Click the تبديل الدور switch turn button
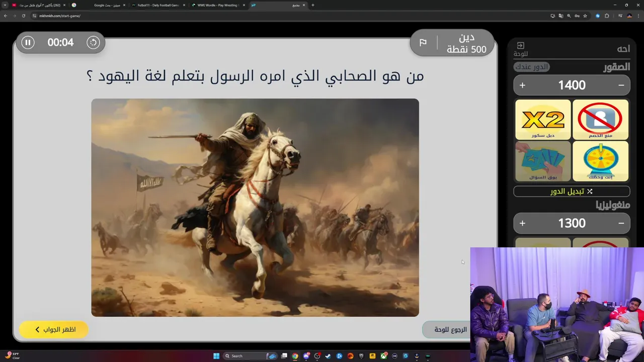 (x=572, y=192)
